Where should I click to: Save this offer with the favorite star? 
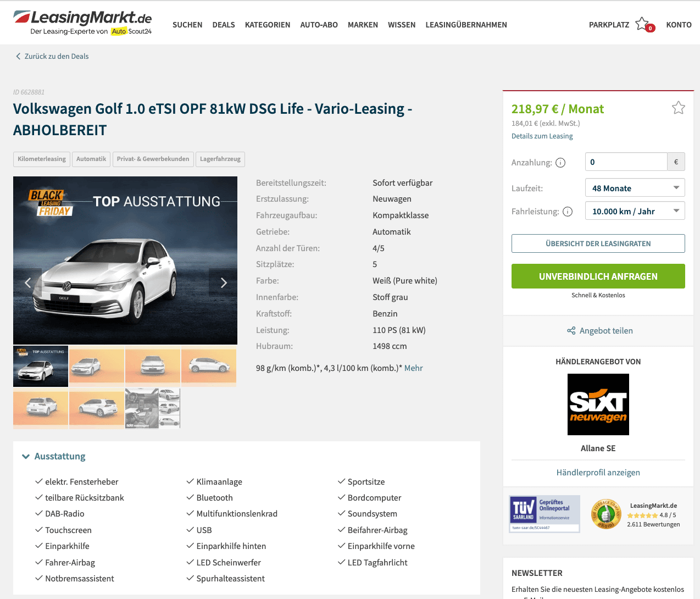click(679, 108)
